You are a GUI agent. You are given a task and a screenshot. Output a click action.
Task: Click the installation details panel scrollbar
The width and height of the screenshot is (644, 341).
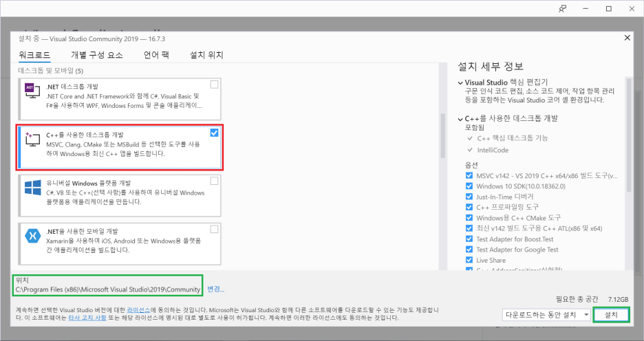click(629, 135)
